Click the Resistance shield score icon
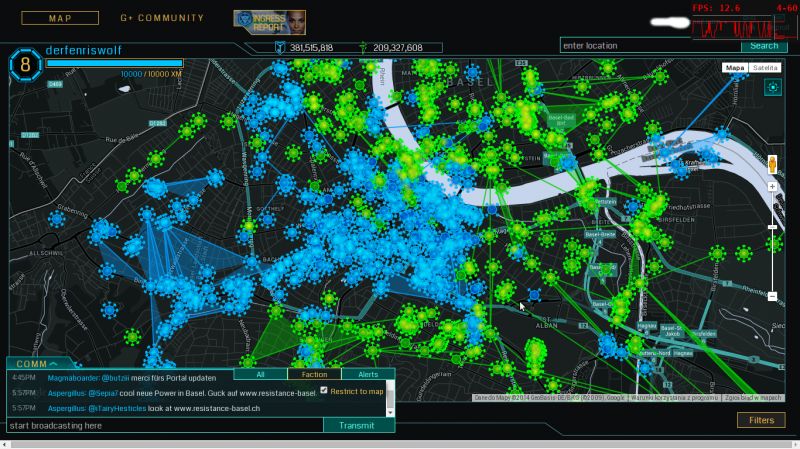This screenshot has height=449, width=800. 280,47
